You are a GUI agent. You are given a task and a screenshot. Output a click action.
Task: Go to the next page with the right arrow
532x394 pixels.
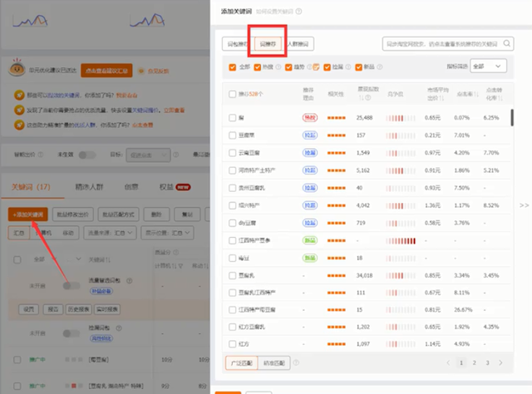click(500, 362)
